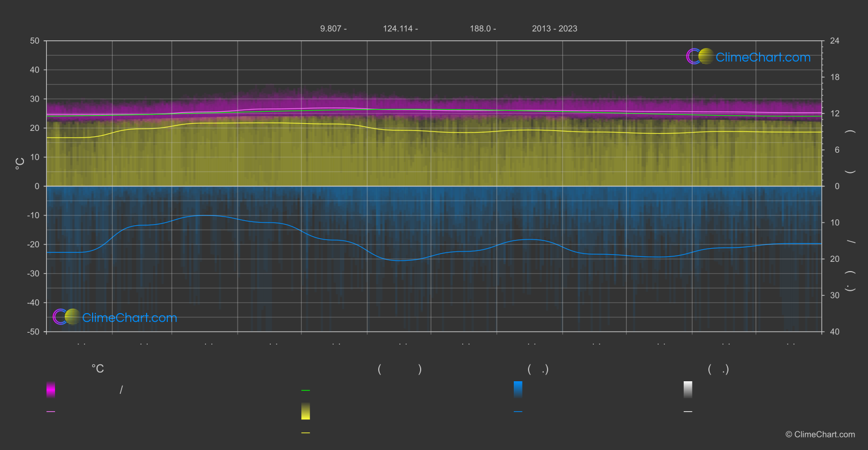Click the 9.807 latitude value in header
Screen dimensions: 868x450
click(x=330, y=28)
